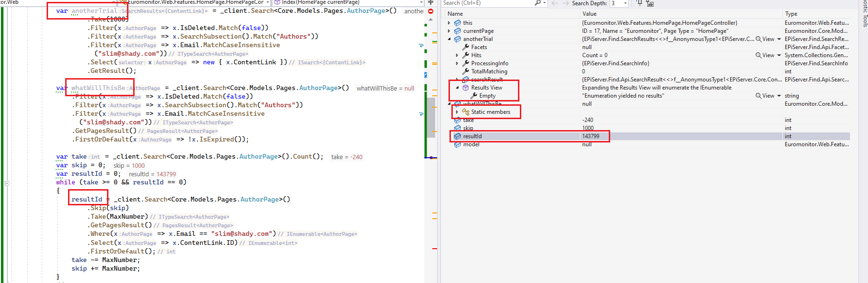The height and width of the screenshot is (283, 868).
Task: Collapse the while loop code block
Action: [x=7, y=183]
